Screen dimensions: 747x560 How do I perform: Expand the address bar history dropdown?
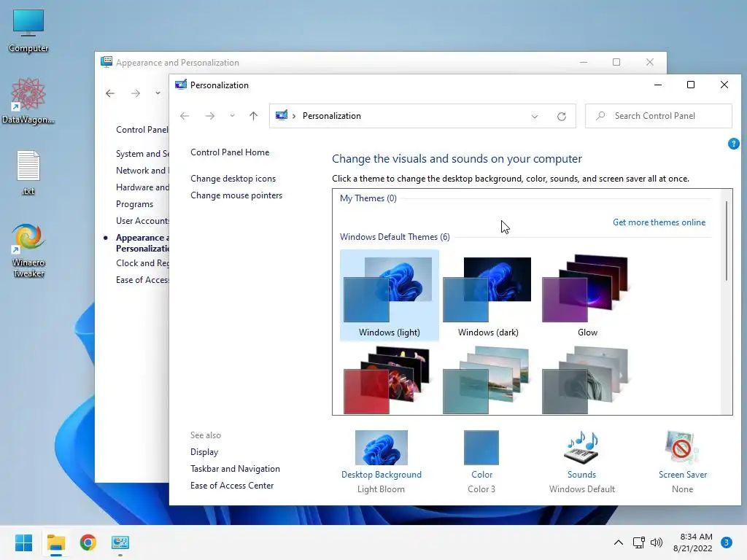tap(535, 116)
